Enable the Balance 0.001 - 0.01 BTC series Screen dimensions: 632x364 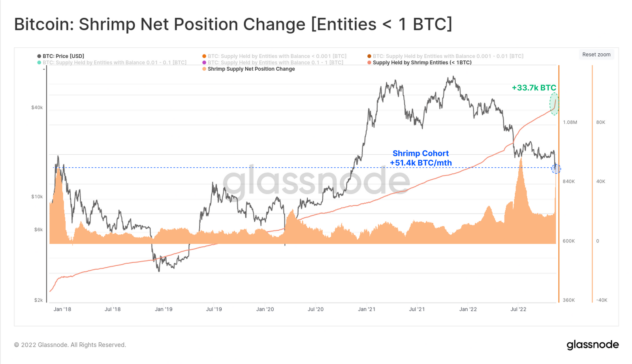(445, 56)
